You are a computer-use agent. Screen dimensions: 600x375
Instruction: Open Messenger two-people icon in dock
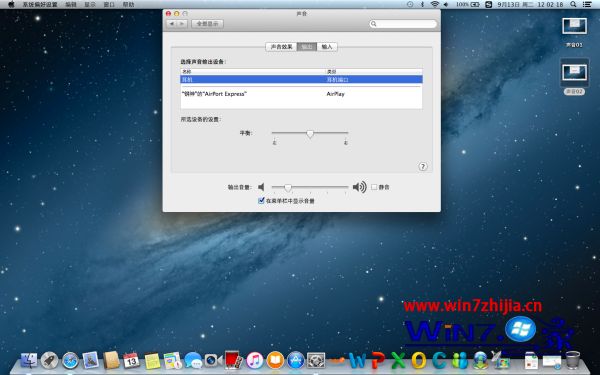[460, 360]
